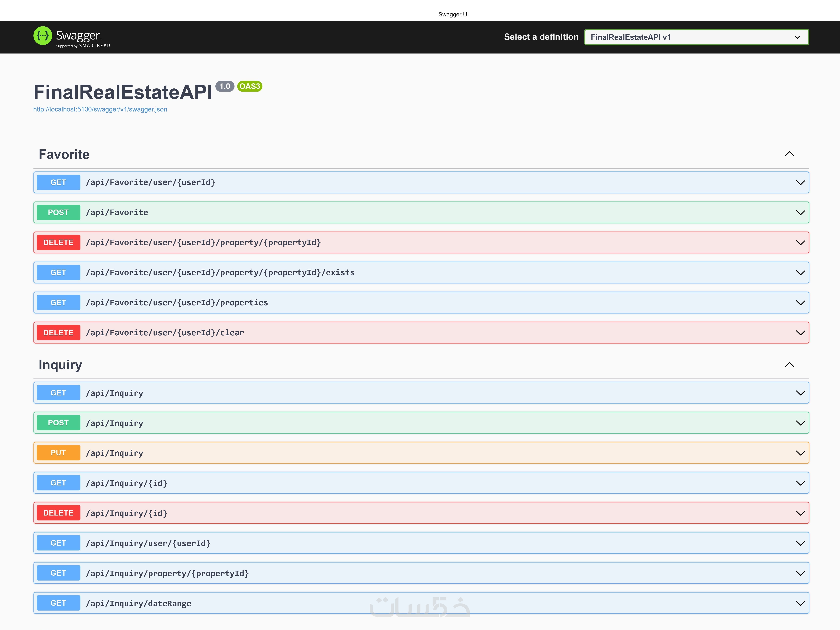Expand arrow on POST /api/Favorite row
840x630 pixels.
point(800,213)
